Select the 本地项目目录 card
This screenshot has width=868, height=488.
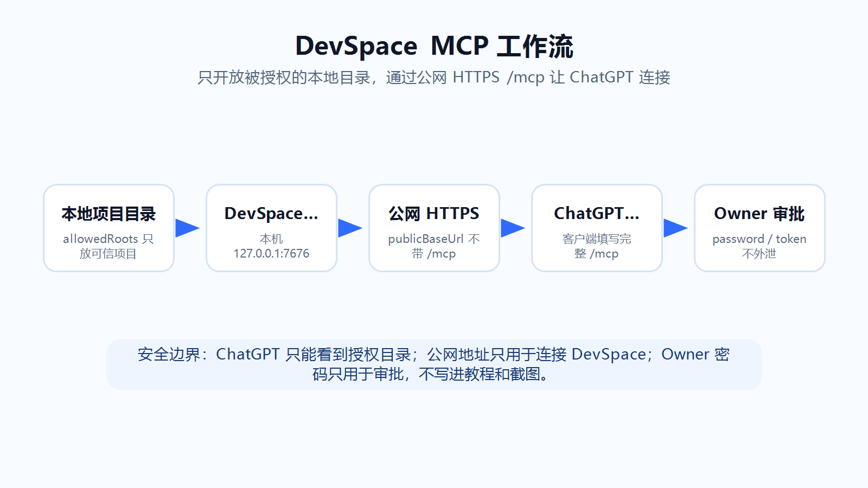click(108, 228)
